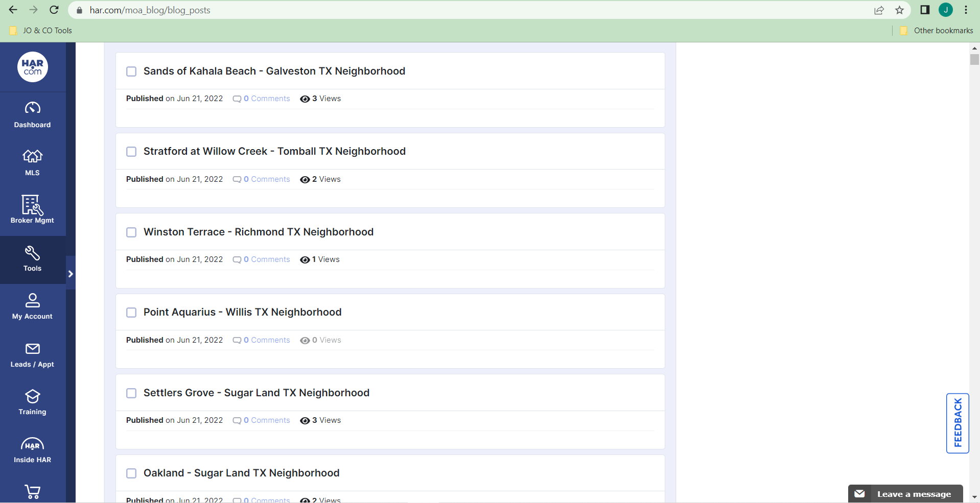This screenshot has height=503, width=980.
Task: Open Sands of Kahala Beach post title
Action: [274, 71]
